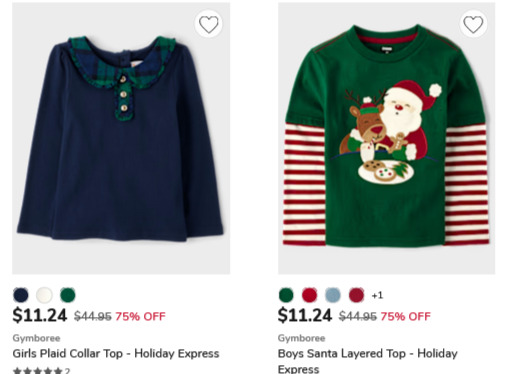Open the navy Plaid Collar Top image
The image size is (516, 374).
(121, 138)
